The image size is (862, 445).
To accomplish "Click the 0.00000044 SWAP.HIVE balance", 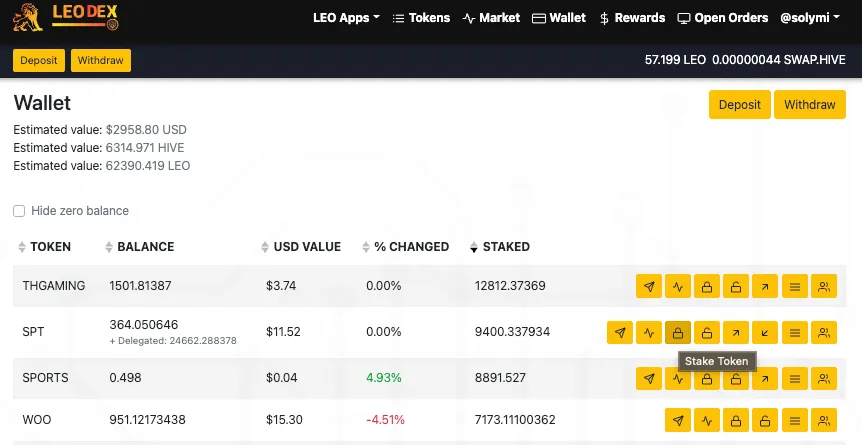I will [778, 60].
